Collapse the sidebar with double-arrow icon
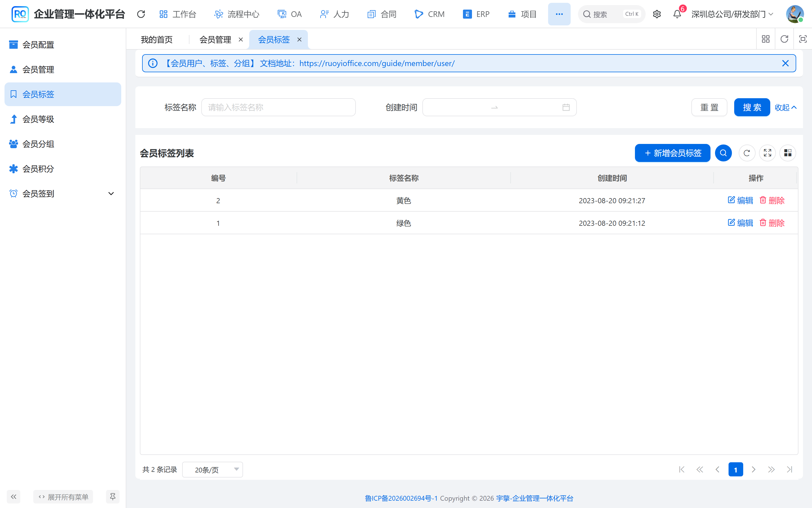 click(x=14, y=497)
